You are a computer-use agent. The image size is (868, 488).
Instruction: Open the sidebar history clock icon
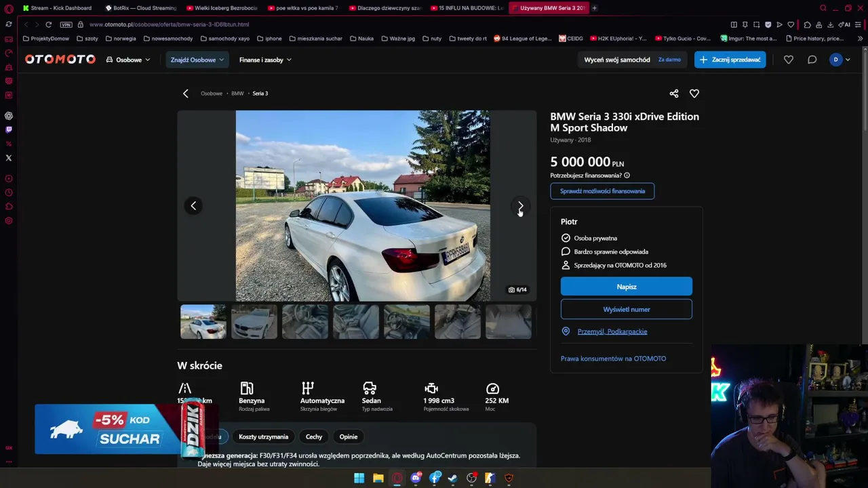(9, 192)
